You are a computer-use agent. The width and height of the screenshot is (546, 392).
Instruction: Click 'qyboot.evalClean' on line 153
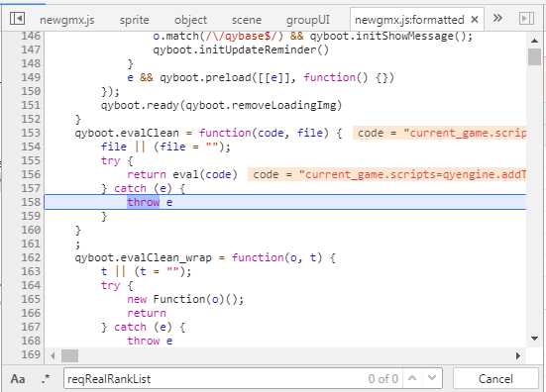coord(127,133)
